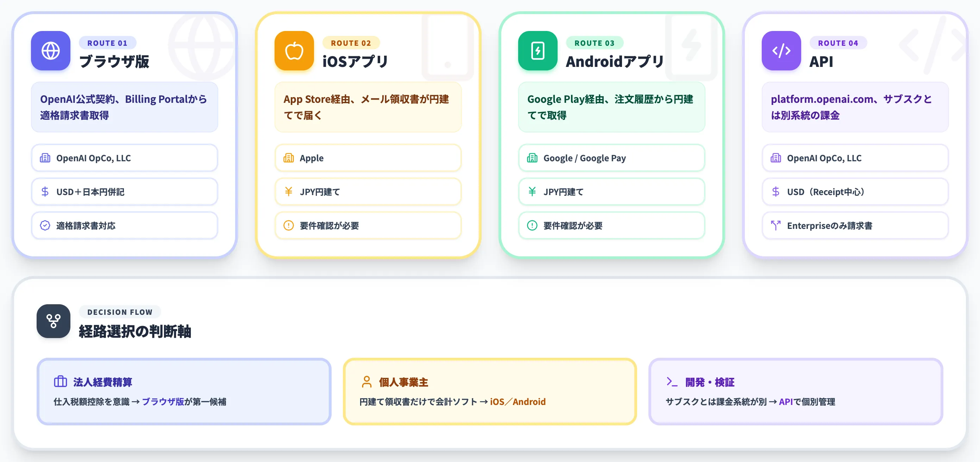980x462 pixels.
Task: Click the iOSアプリ heading
Action: tap(355, 61)
